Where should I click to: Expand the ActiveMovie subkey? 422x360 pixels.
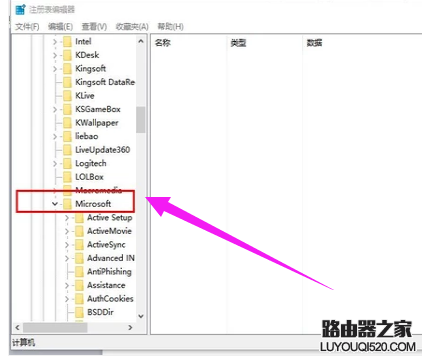pyautogui.click(x=67, y=231)
